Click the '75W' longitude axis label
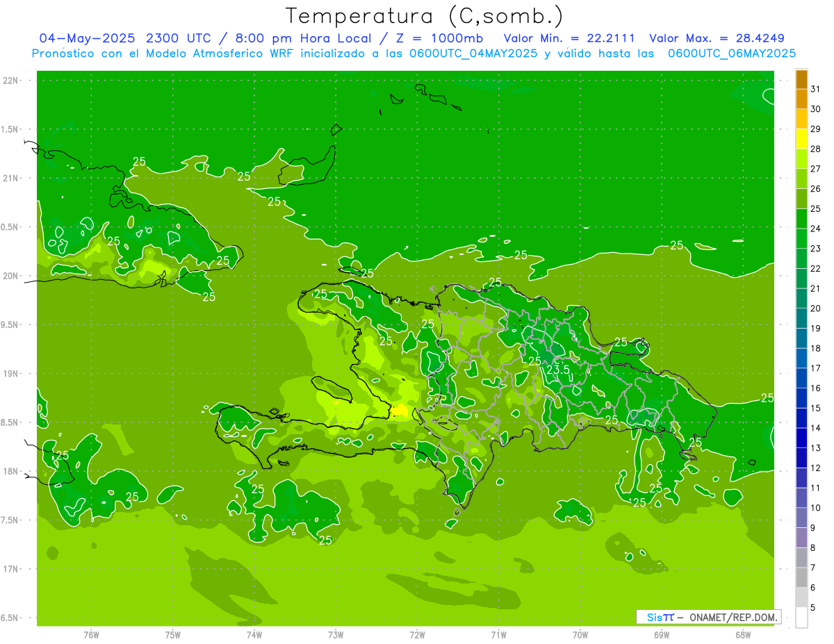Screen dimensions: 834x644 (x=173, y=634)
